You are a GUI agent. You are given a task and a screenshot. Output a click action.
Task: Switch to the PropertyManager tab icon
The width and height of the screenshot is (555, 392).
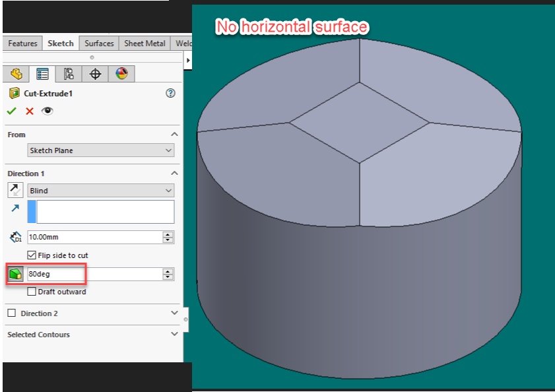42,74
